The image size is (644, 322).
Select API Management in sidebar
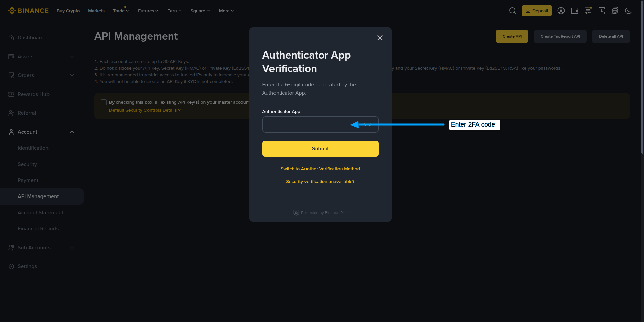[x=42, y=196]
